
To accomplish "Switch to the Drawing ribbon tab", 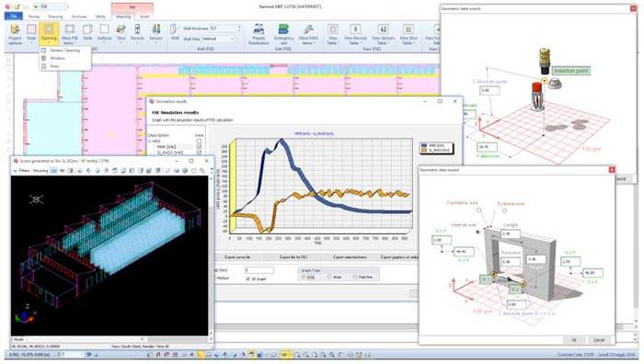I will point(55,17).
